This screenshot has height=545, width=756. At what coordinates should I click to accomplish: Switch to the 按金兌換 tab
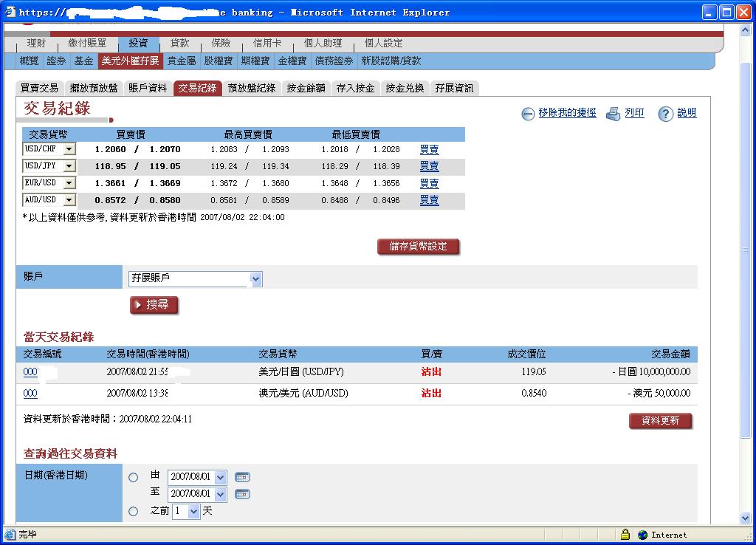click(x=405, y=89)
